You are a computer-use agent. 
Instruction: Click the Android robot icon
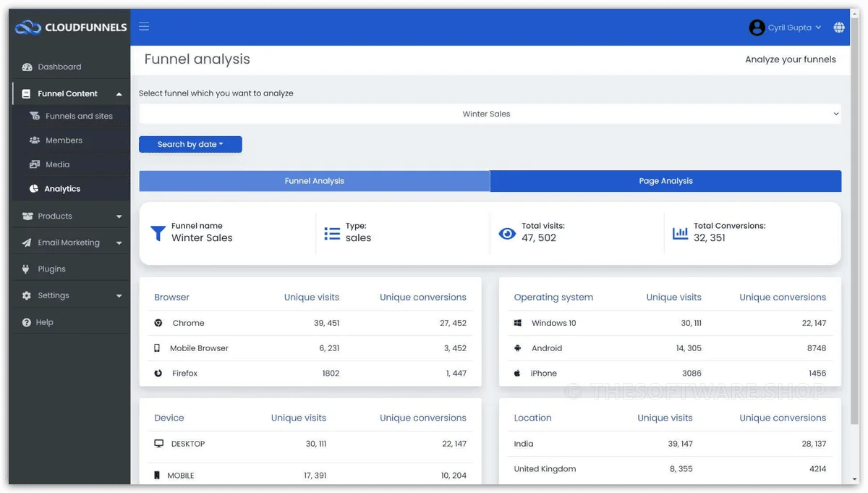click(x=518, y=348)
